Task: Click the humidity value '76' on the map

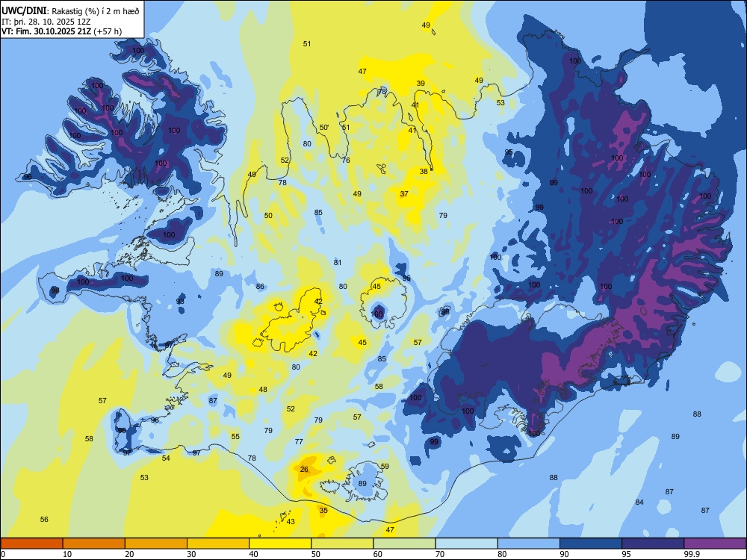Action: 346,160
